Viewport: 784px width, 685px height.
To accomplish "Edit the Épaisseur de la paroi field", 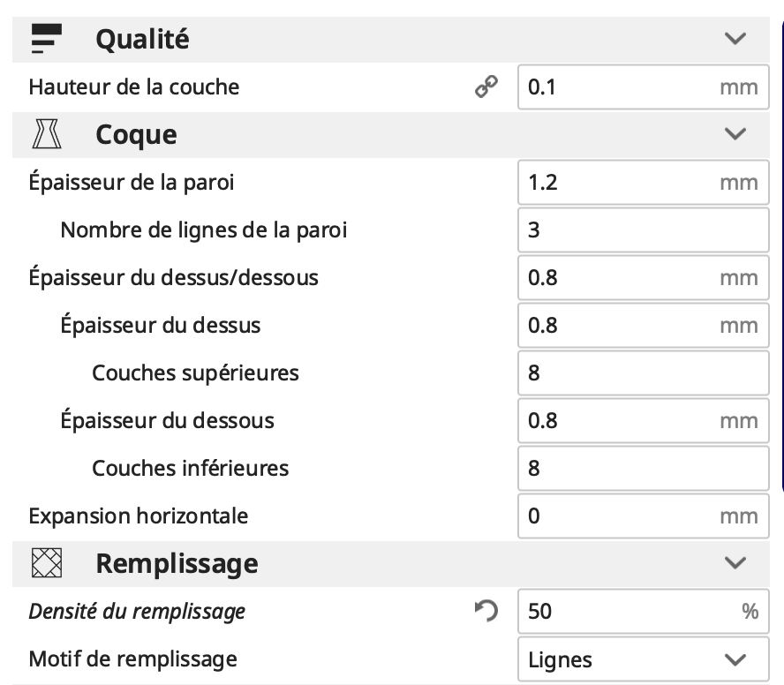I will pyautogui.click(x=643, y=182).
